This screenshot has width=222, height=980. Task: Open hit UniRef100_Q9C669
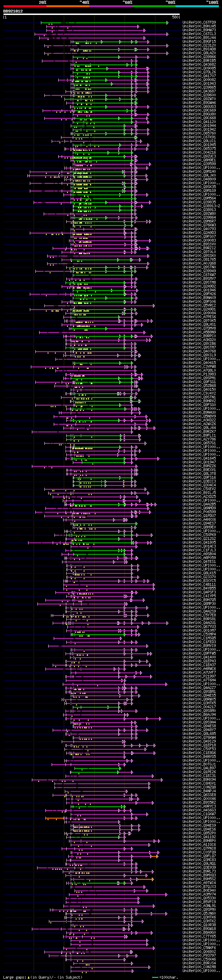click(199, 110)
